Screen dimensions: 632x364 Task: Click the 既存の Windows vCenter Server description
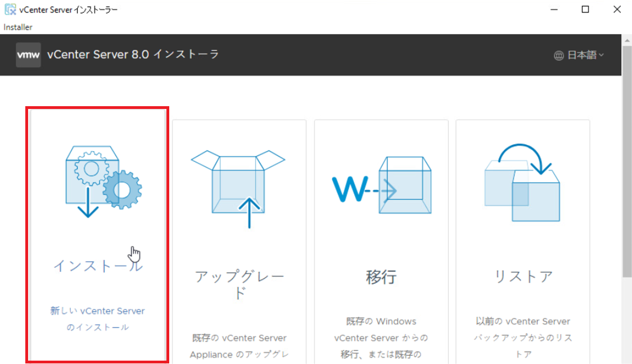tap(381, 338)
